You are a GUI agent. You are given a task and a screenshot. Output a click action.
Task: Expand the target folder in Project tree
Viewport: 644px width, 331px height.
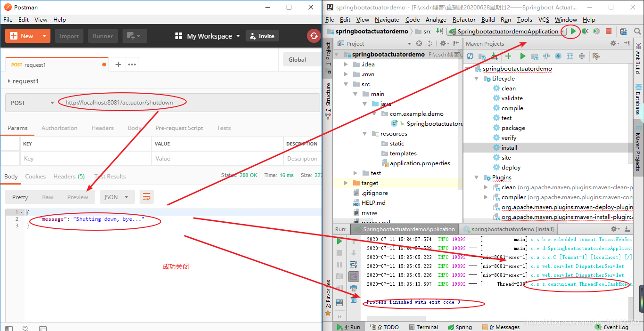click(x=346, y=183)
